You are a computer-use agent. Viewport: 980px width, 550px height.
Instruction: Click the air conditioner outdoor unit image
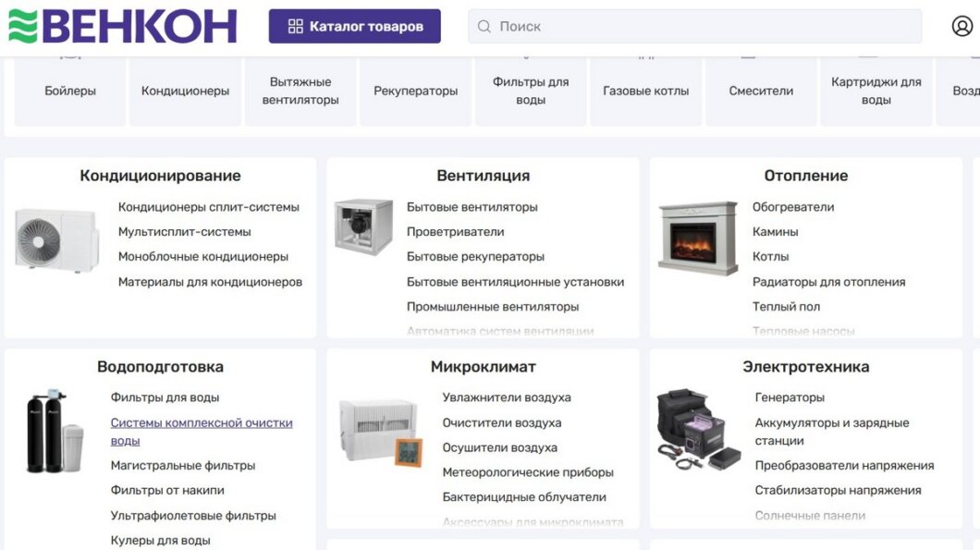[x=56, y=238]
